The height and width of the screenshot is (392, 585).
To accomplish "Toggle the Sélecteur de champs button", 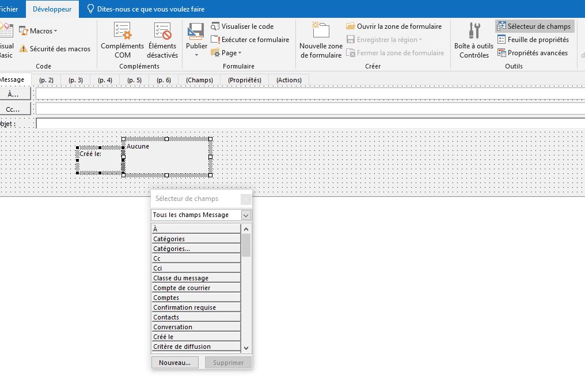I will 534,26.
